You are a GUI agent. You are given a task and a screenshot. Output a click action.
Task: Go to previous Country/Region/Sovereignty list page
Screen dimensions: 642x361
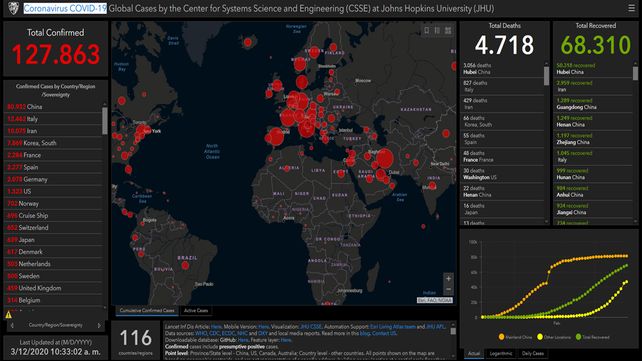tap(12, 325)
